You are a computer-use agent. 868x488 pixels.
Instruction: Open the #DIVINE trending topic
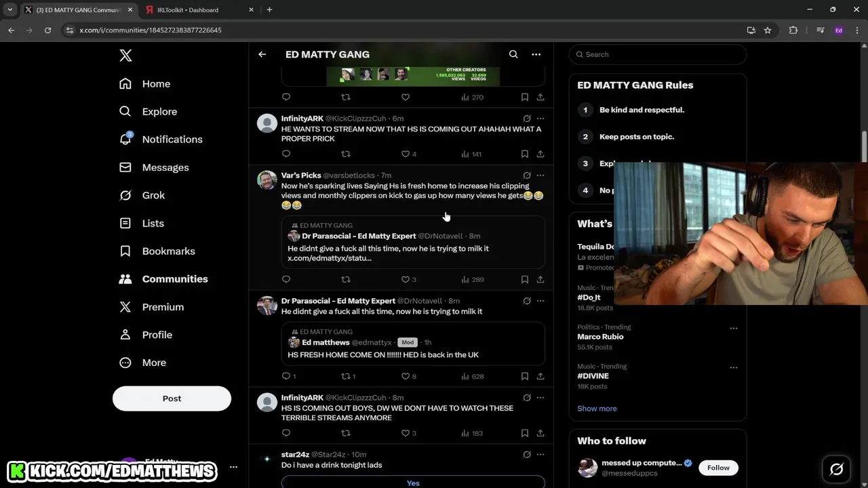click(593, 376)
